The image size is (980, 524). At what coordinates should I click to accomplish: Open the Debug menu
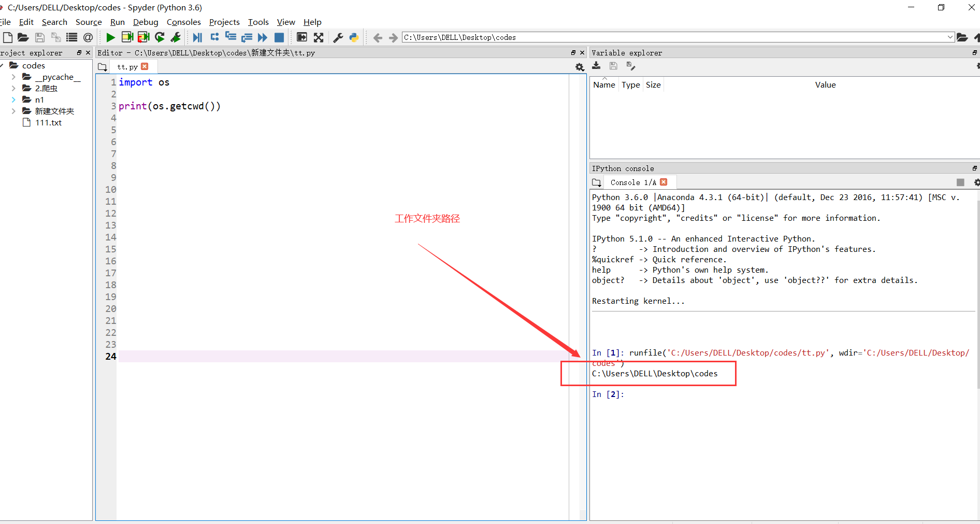tap(146, 22)
